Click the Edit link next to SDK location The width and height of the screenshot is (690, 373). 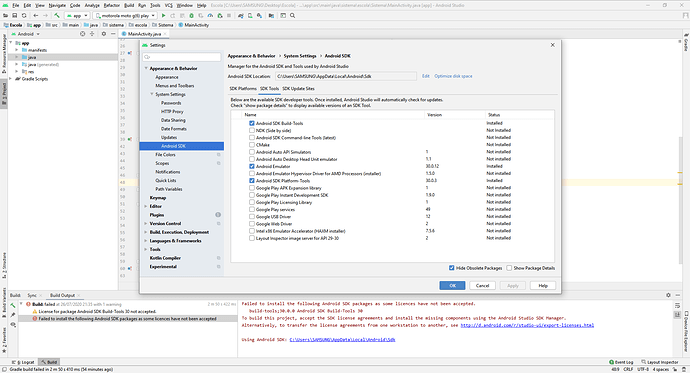[x=426, y=76]
